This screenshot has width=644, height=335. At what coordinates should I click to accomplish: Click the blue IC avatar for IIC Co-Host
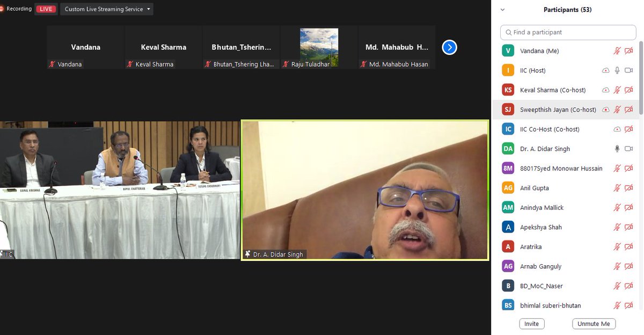pos(508,129)
